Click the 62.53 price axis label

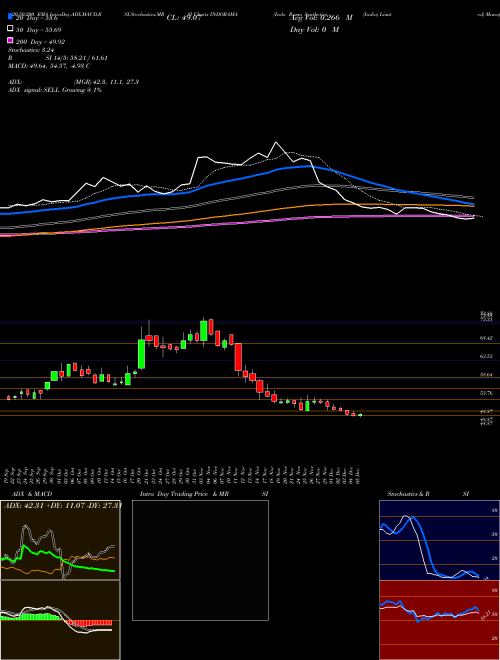coord(487,356)
